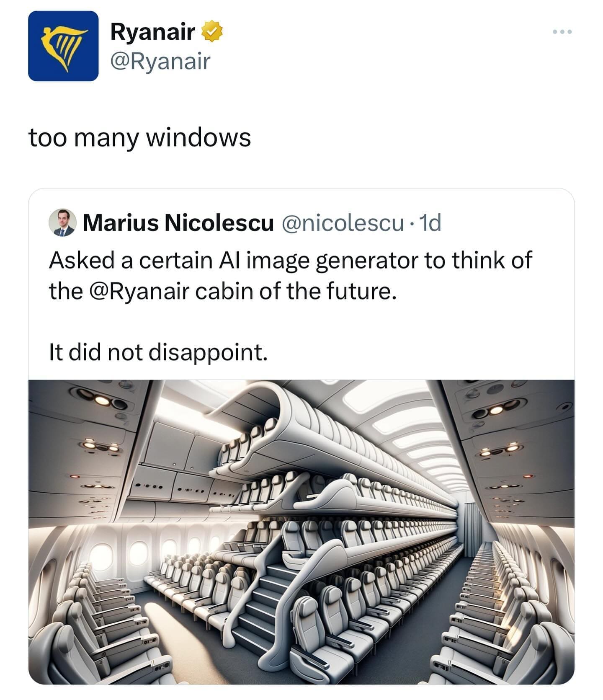Image resolution: width=603 pixels, height=700 pixels.
Task: Click the top-left overhead reading lights
Action: point(100,400)
